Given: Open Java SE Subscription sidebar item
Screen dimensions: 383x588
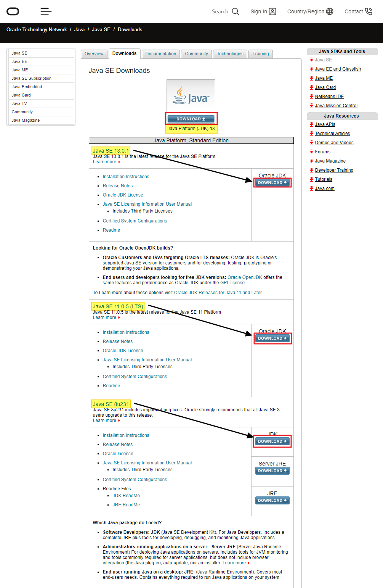Looking at the screenshot, I should [42, 78].
